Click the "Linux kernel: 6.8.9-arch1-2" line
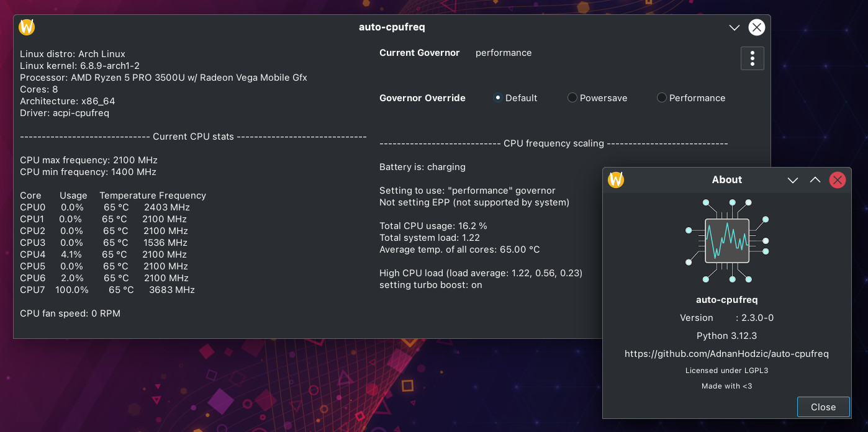Viewport: 868px width, 432px height. 79,66
